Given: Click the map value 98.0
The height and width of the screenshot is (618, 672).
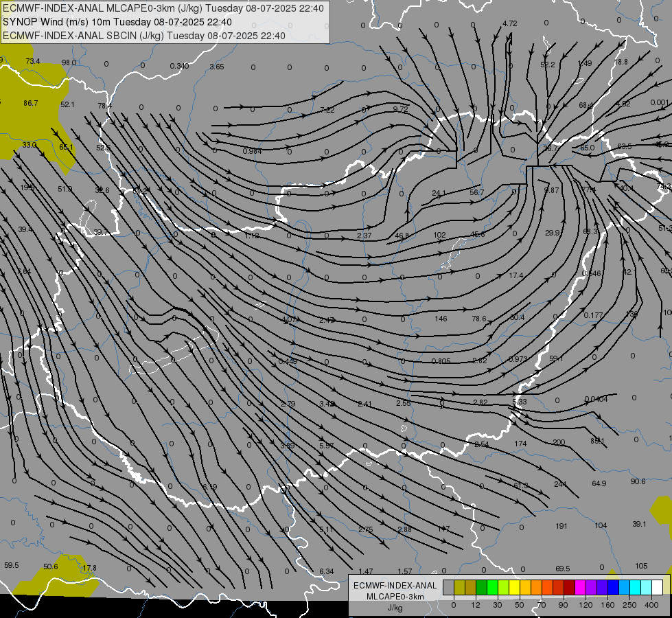Looking at the screenshot, I should [x=69, y=62].
